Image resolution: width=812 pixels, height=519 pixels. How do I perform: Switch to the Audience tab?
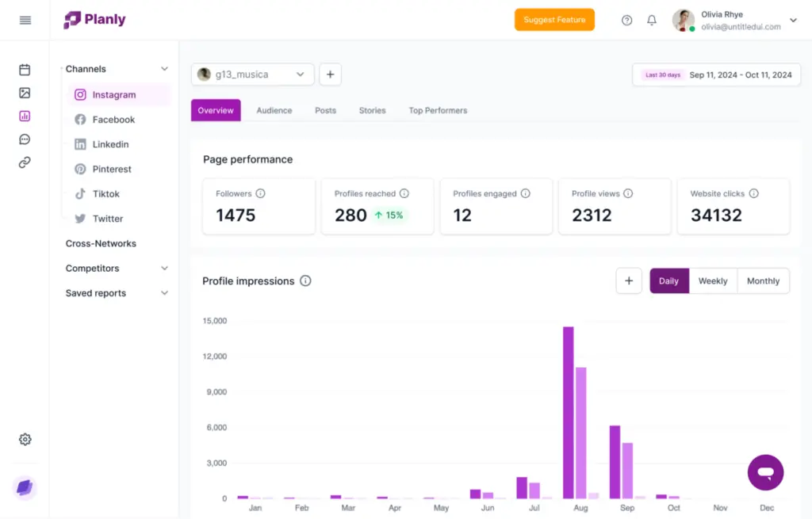[274, 110]
